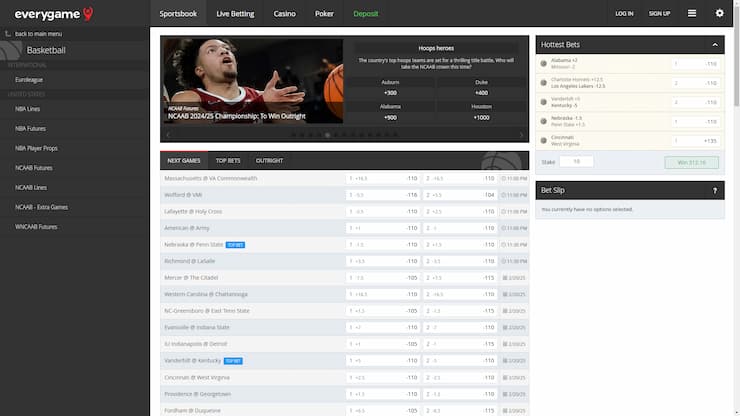Toggle Alabama vs Missouri hottest bet
This screenshot has width=740, height=416.
(x=544, y=64)
